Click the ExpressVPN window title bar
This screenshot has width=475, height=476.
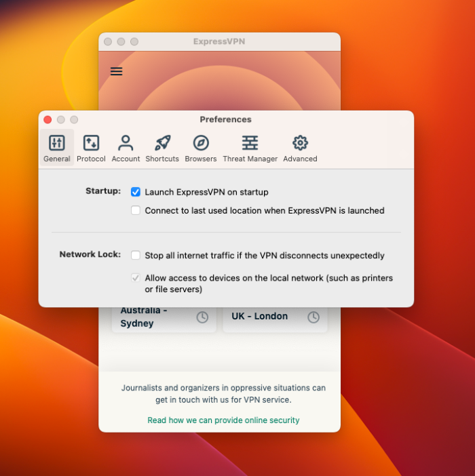pos(219,41)
